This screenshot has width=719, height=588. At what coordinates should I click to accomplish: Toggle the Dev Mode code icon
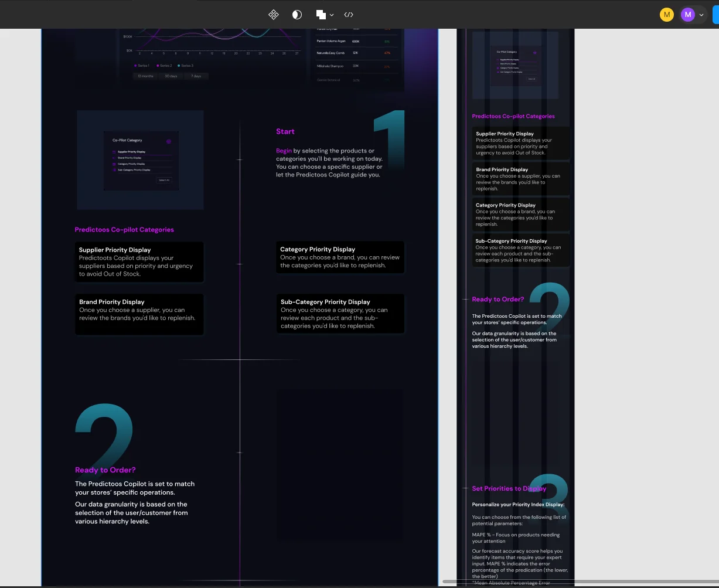pyautogui.click(x=349, y=15)
